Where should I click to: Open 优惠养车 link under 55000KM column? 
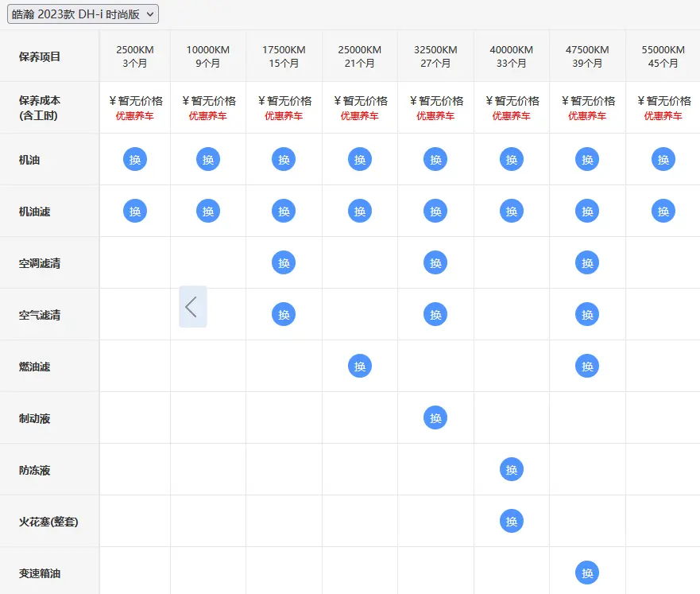tap(663, 116)
